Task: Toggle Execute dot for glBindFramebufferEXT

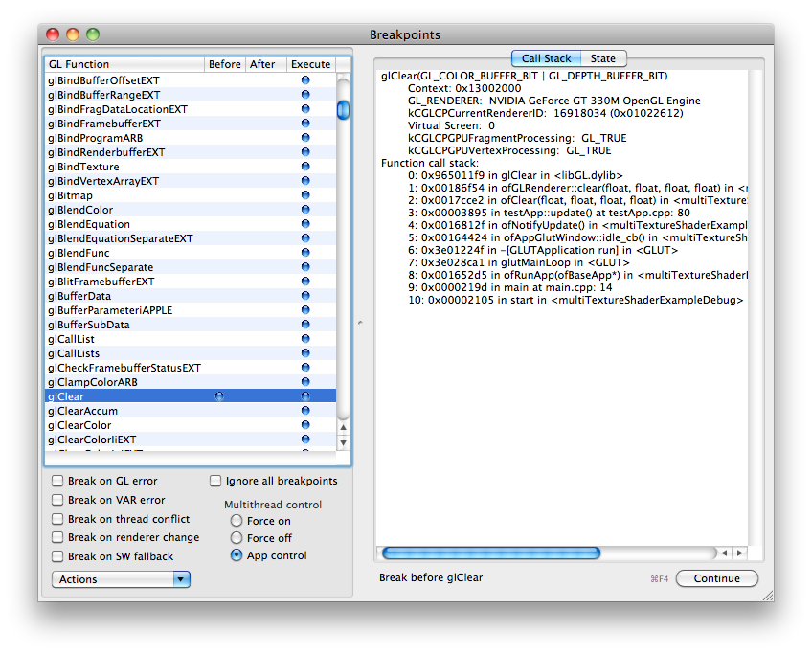Action: click(305, 124)
